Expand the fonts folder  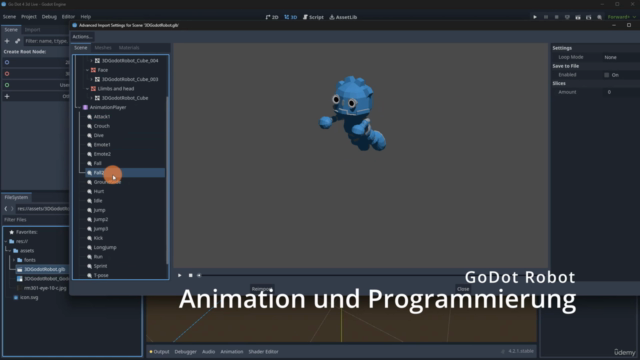click(13, 260)
